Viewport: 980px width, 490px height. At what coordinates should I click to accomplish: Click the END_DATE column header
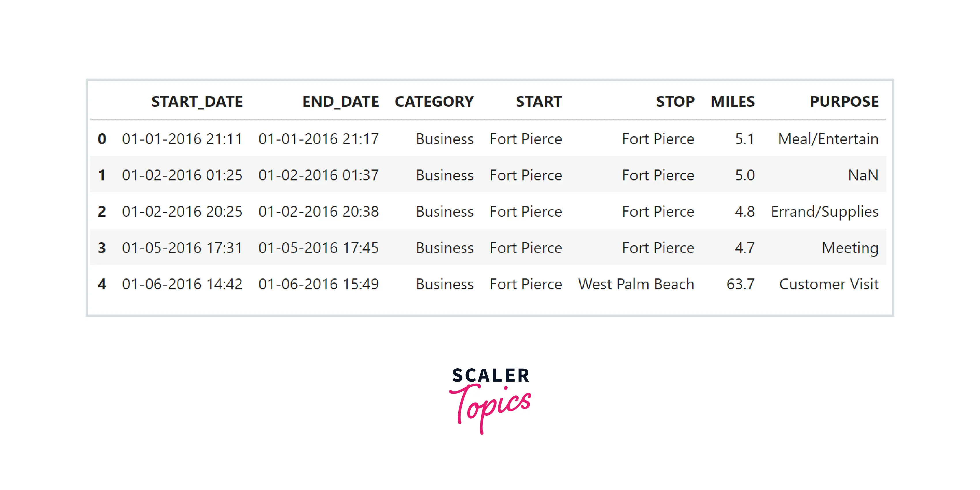click(340, 102)
